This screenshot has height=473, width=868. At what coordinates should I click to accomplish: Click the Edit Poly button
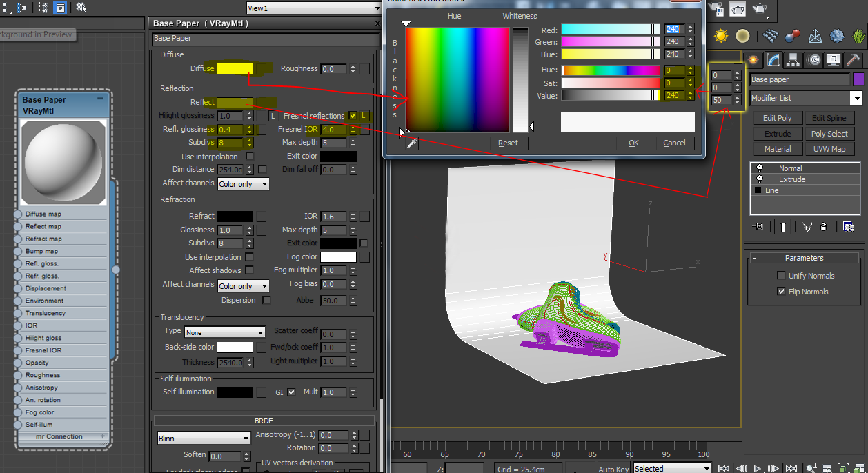pyautogui.click(x=778, y=118)
